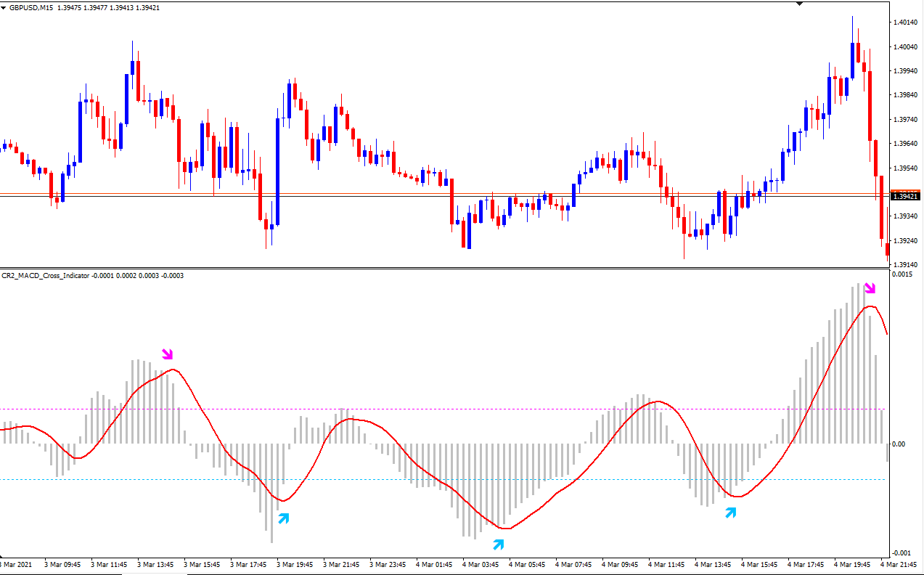Click the 4 Mar 21:45 time label

pyautogui.click(x=899, y=564)
